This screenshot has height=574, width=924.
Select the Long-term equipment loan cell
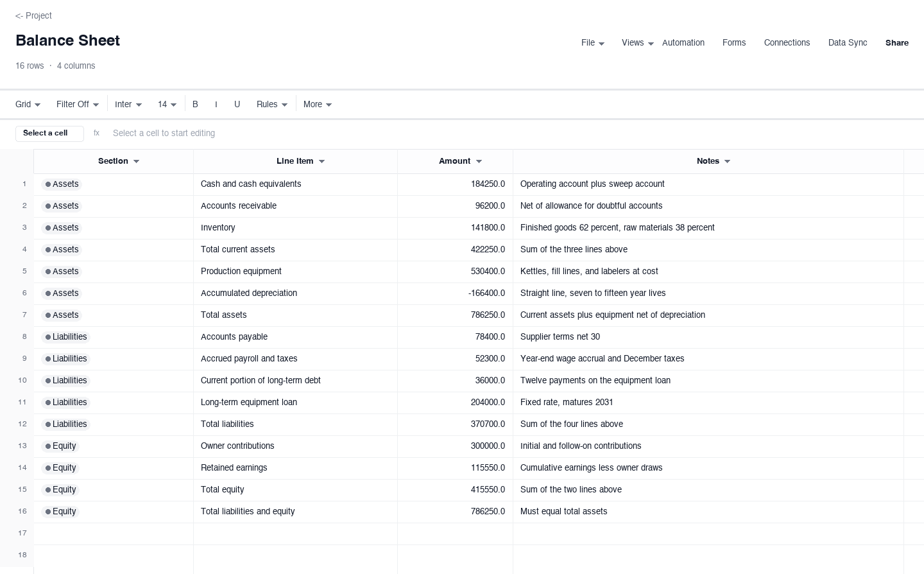295,403
